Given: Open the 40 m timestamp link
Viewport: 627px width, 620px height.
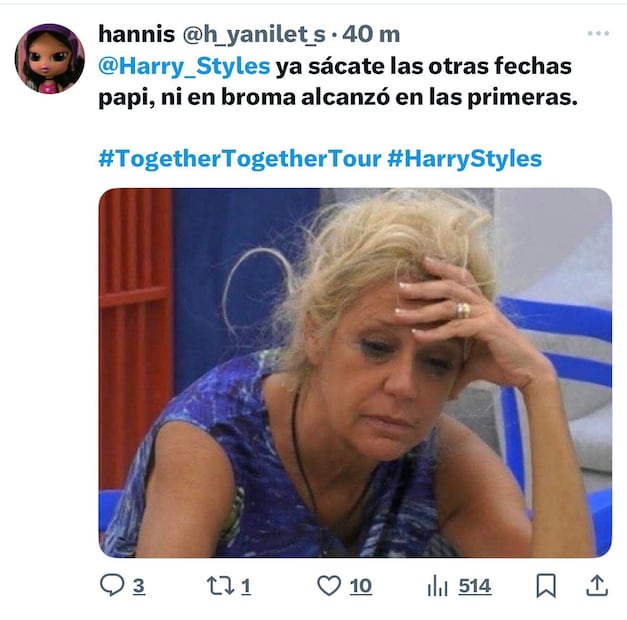Looking at the screenshot, I should [371, 34].
